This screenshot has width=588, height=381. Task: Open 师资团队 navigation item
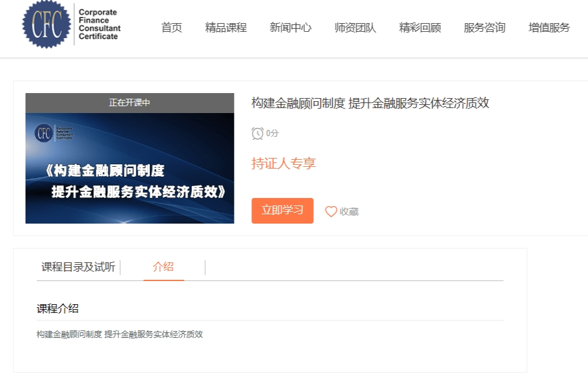click(x=355, y=27)
